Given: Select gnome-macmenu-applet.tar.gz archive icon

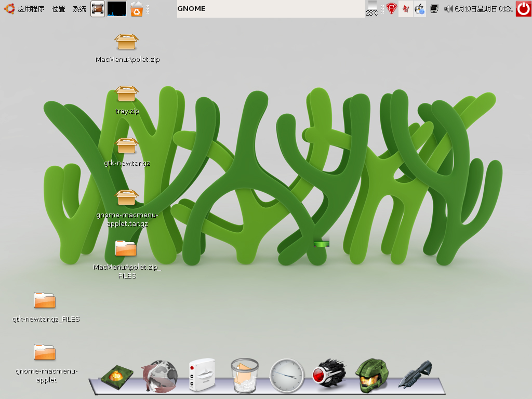Looking at the screenshot, I should click(126, 197).
